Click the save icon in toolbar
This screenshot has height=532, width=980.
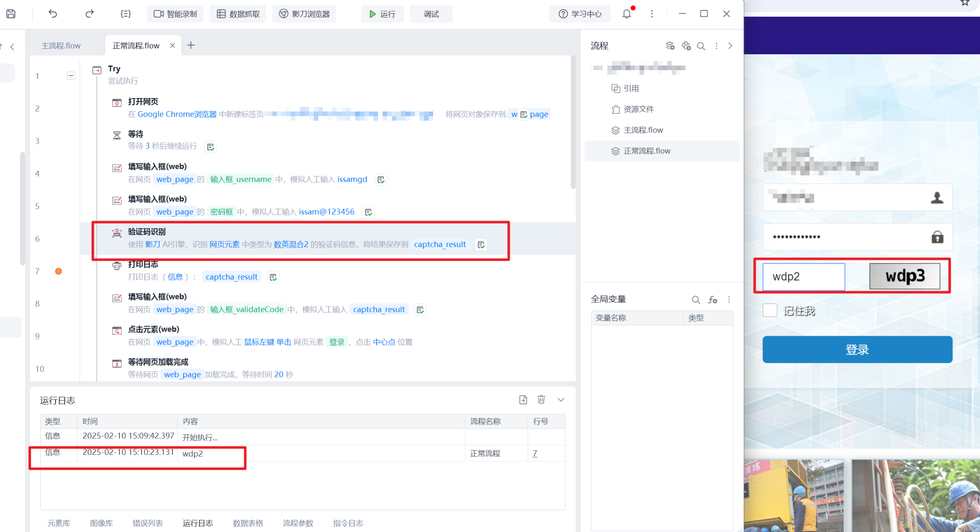(x=11, y=14)
